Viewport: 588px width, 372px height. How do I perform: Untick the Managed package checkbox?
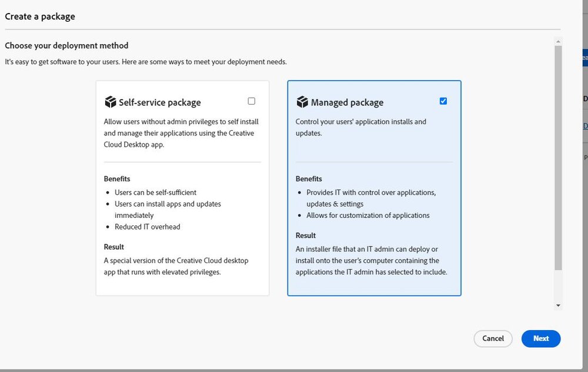click(443, 101)
